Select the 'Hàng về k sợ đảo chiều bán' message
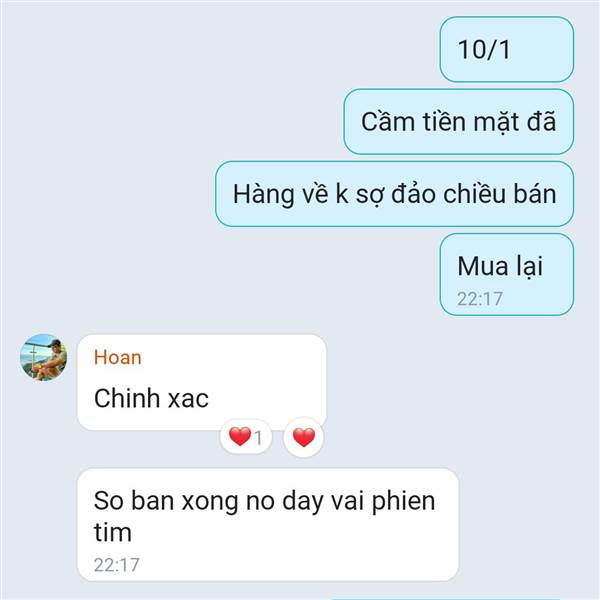Screen dimensions: 600x600 395,194
